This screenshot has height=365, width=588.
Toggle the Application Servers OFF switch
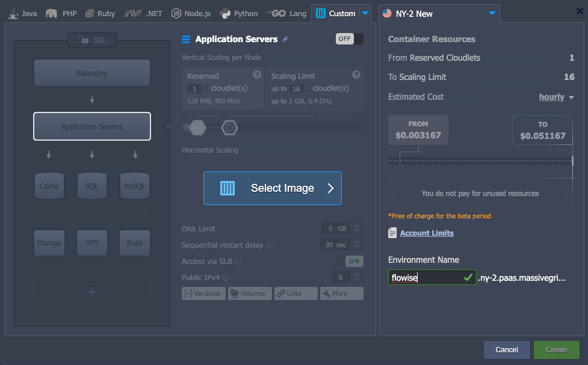349,39
